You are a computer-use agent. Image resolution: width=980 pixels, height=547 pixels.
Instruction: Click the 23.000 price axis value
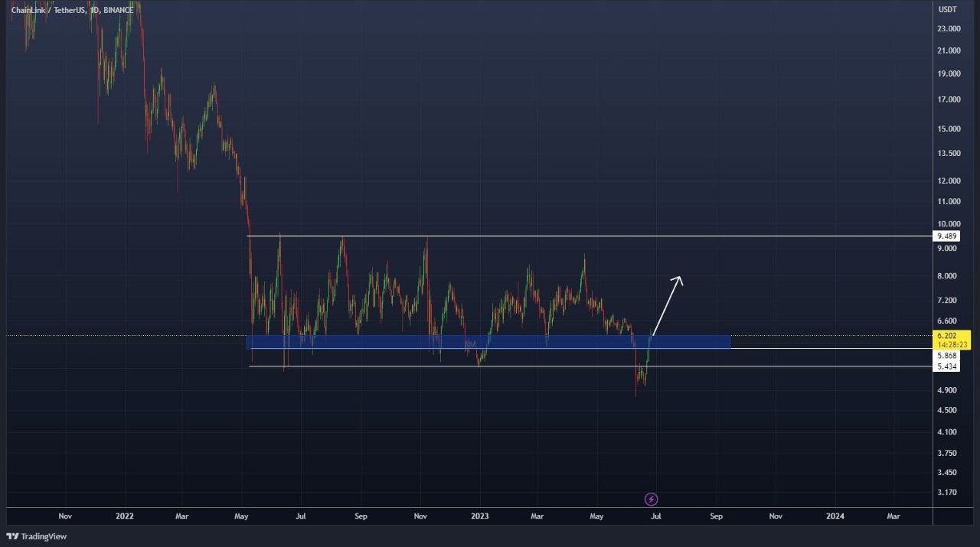tap(949, 29)
